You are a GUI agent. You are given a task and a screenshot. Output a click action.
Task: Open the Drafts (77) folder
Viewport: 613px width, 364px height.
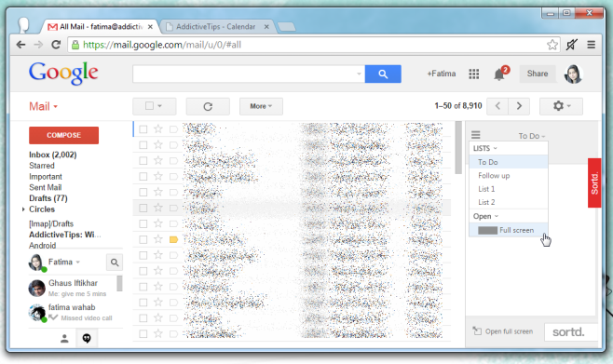(48, 198)
